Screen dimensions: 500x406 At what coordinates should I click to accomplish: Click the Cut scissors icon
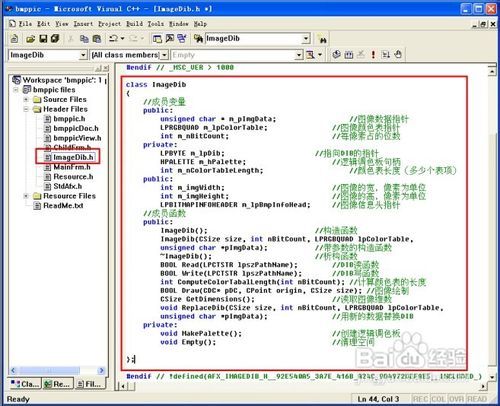[x=71, y=39]
